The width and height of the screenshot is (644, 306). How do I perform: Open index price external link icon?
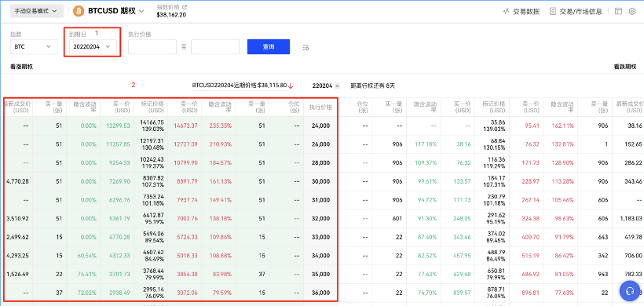tap(185, 7)
